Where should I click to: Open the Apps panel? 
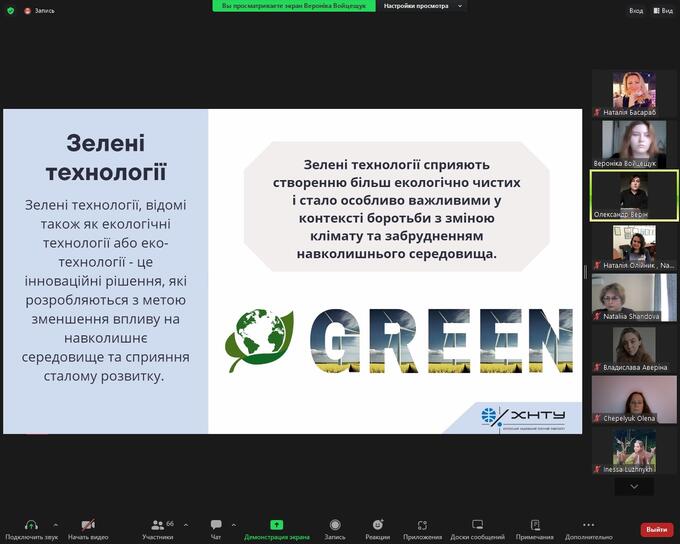[422, 525]
